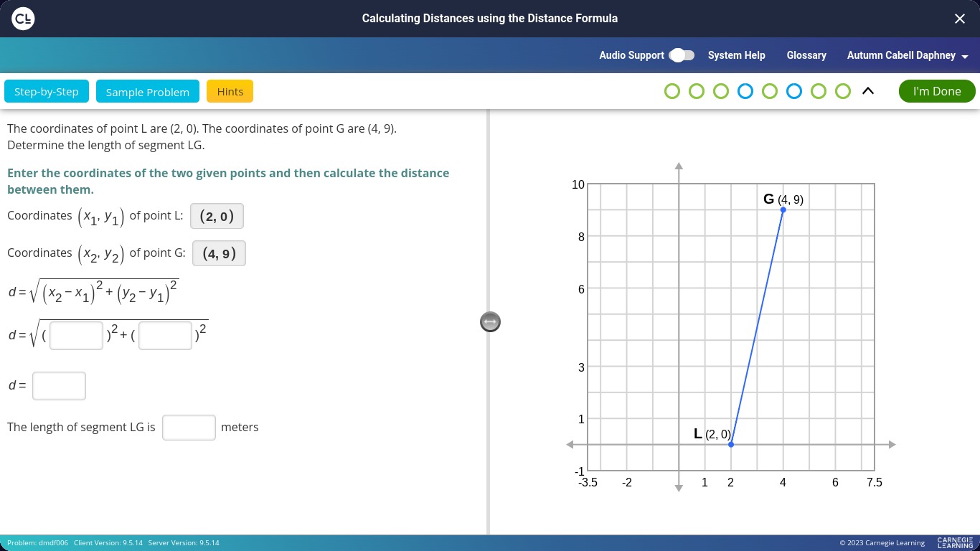Open System Help
Image resolution: width=980 pixels, height=551 pixels.
(x=736, y=55)
